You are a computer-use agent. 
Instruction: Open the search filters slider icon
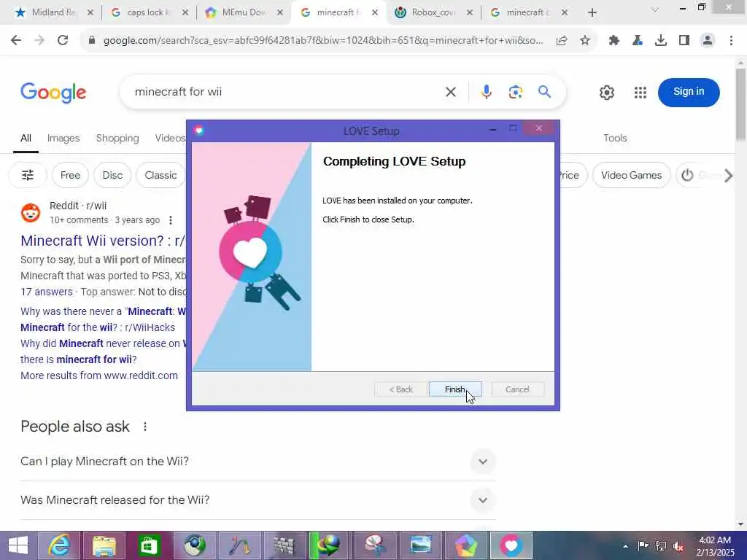[28, 175]
